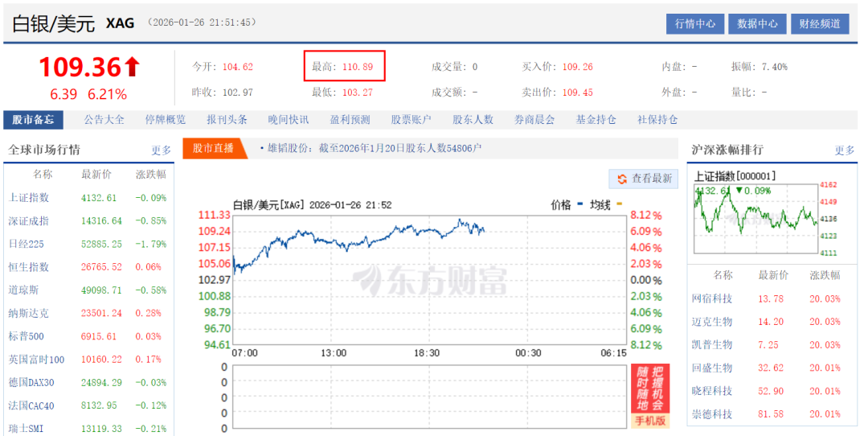Open the 股东人数 tab
This screenshot has width=868, height=436.
click(x=473, y=120)
